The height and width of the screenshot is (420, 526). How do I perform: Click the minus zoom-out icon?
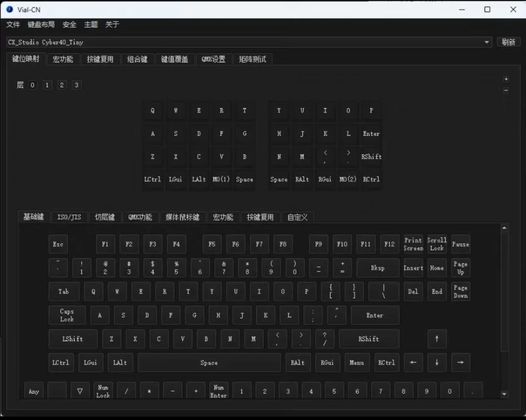506,90
